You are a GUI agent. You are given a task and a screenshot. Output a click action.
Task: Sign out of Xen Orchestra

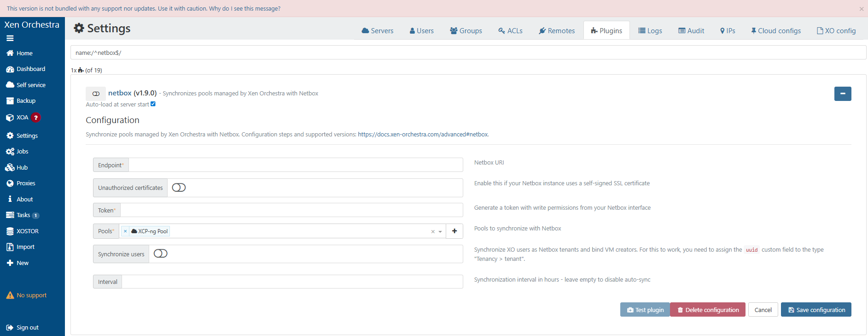[23, 328]
